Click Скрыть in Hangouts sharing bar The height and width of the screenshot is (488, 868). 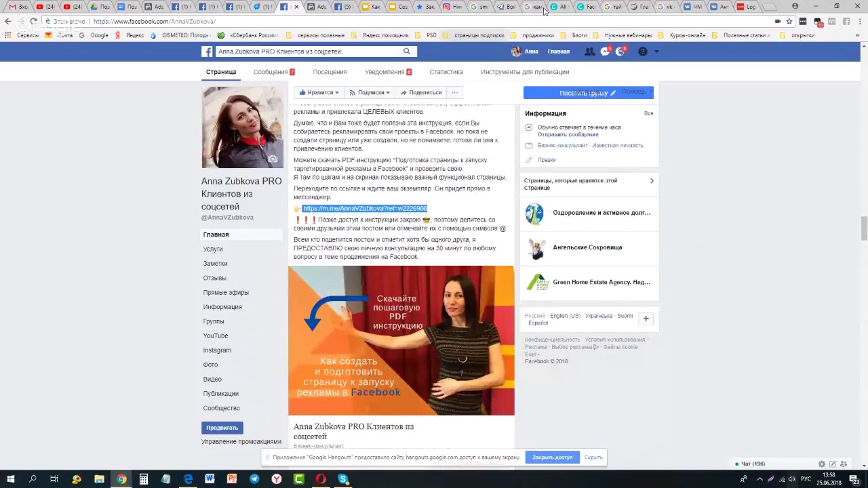click(x=593, y=457)
